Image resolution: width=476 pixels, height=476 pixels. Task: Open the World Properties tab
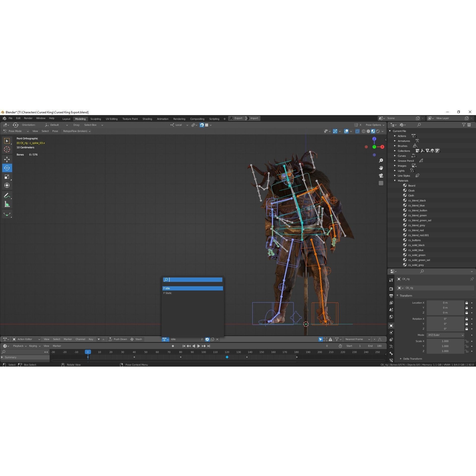[391, 317]
